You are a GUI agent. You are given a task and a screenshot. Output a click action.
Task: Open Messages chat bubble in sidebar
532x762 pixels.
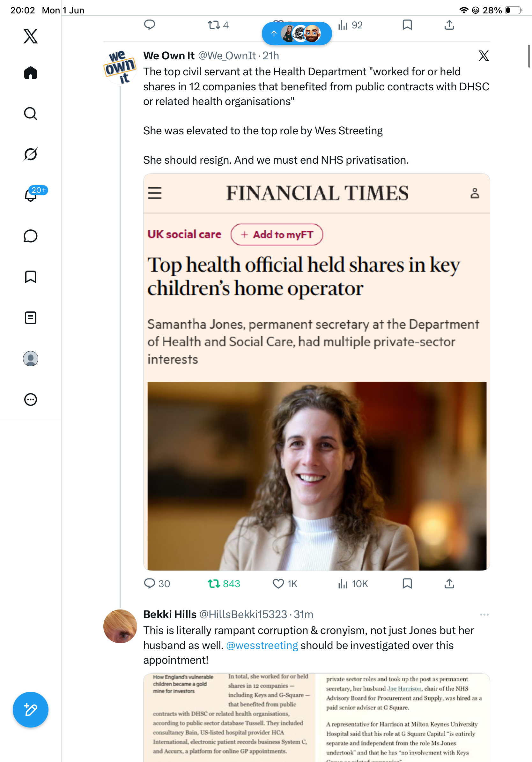pyautogui.click(x=31, y=236)
